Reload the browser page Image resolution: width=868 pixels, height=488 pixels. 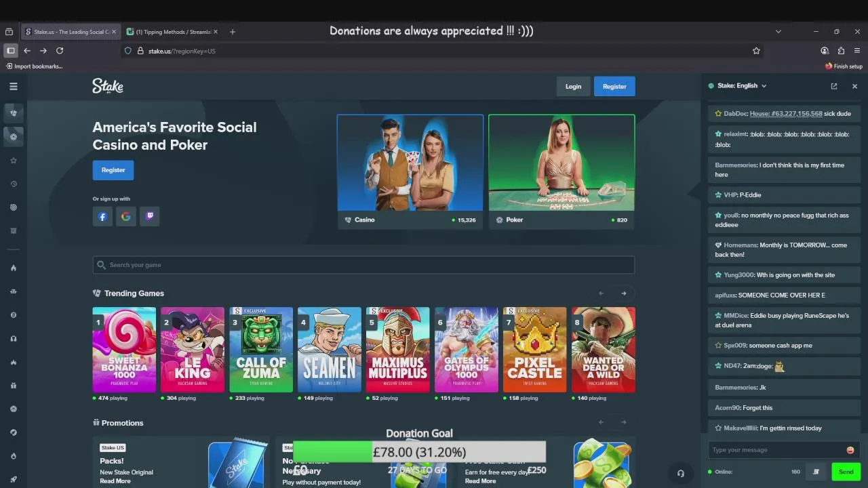(60, 51)
